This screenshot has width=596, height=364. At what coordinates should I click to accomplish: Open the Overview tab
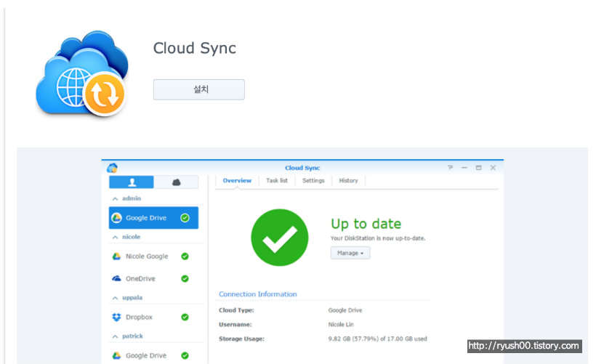[237, 180]
